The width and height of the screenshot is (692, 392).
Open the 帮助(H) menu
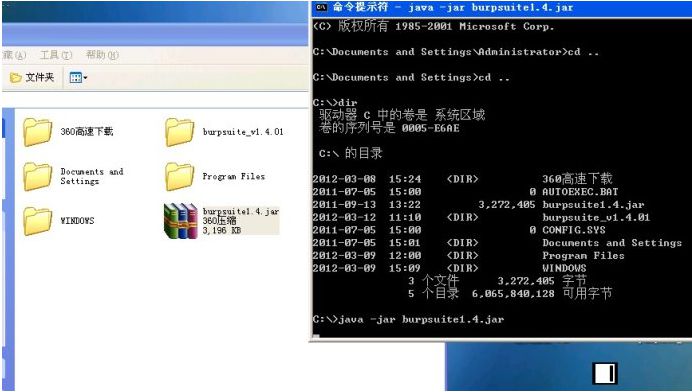(x=102, y=55)
